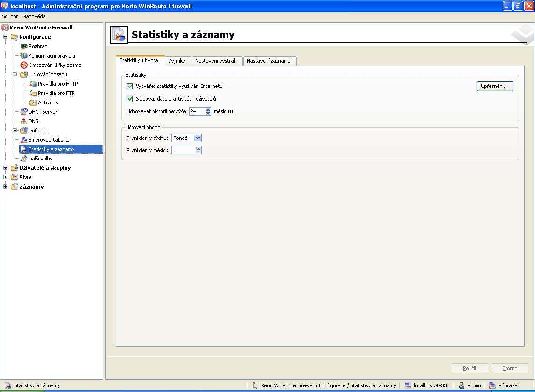Click the Pravidla pro HTTP icon

(33, 84)
